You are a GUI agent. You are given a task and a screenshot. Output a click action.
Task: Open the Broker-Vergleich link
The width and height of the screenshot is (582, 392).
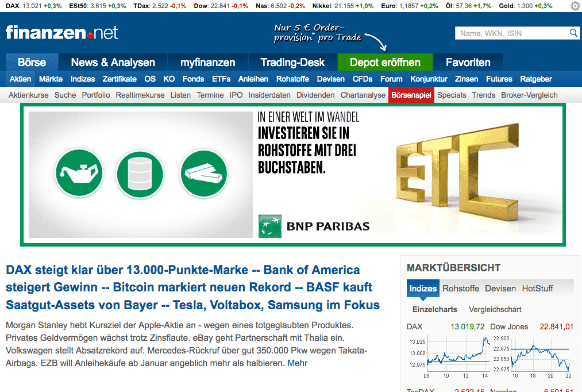[529, 95]
